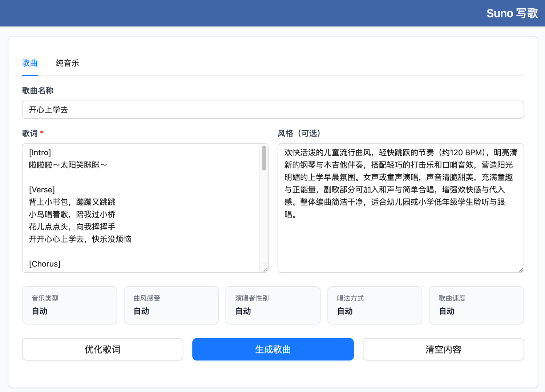
Task: Click the 风格（可选）description textarea
Action: (x=400, y=207)
